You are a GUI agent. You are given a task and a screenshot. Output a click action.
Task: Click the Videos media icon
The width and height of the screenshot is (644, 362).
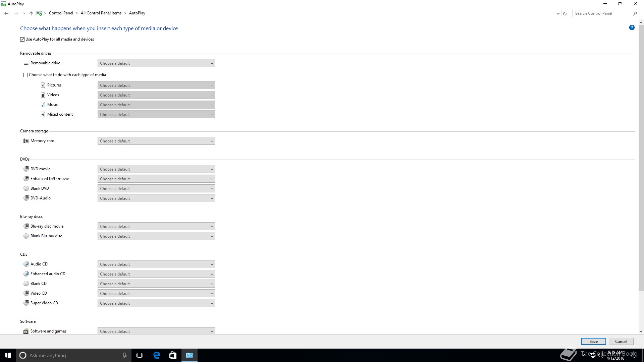pos(43,95)
